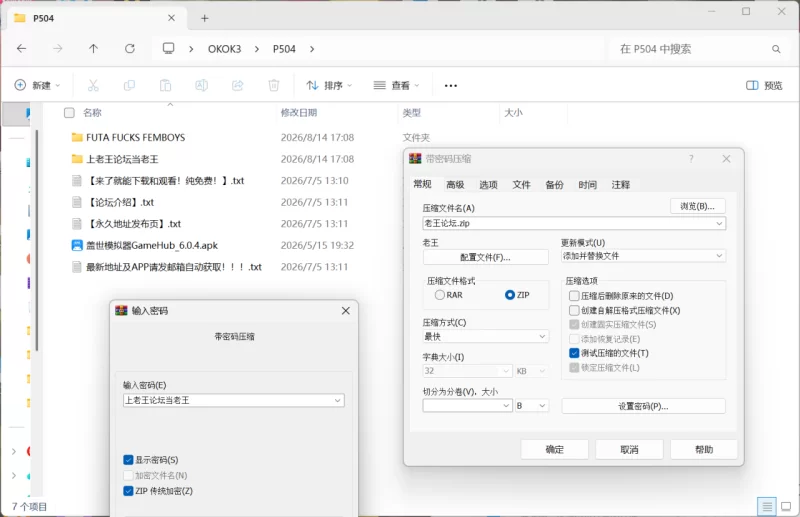Click the Delete trash icon

[x=274, y=85]
